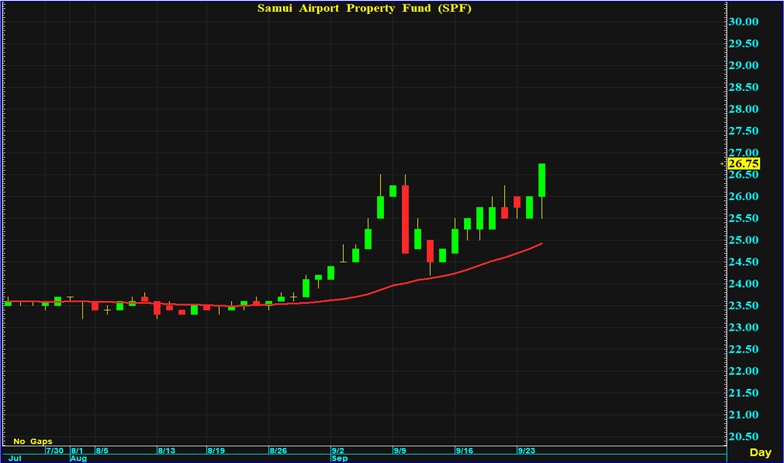Click the 24.50 price axis label
The image size is (784, 463).
tap(744, 262)
